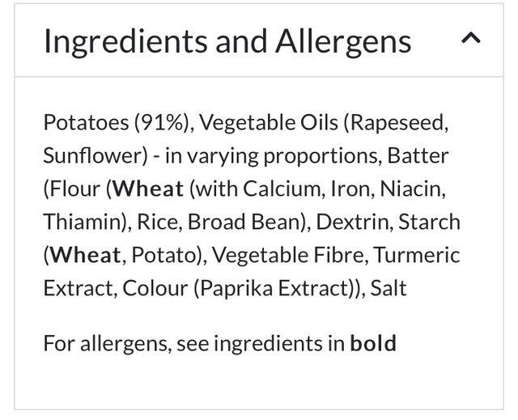This screenshot has width=518, height=420.
Task: Click the word "Batter"
Action: pos(418,155)
